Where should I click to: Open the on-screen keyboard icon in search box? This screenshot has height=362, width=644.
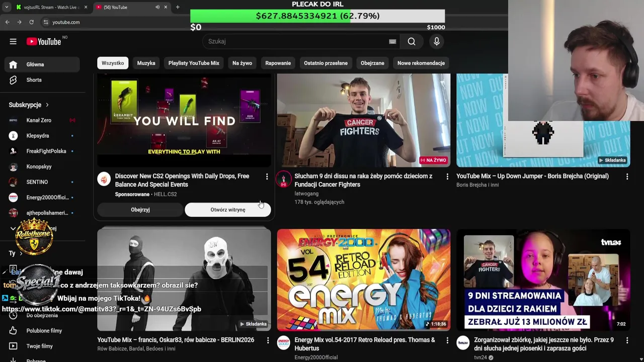(392, 42)
